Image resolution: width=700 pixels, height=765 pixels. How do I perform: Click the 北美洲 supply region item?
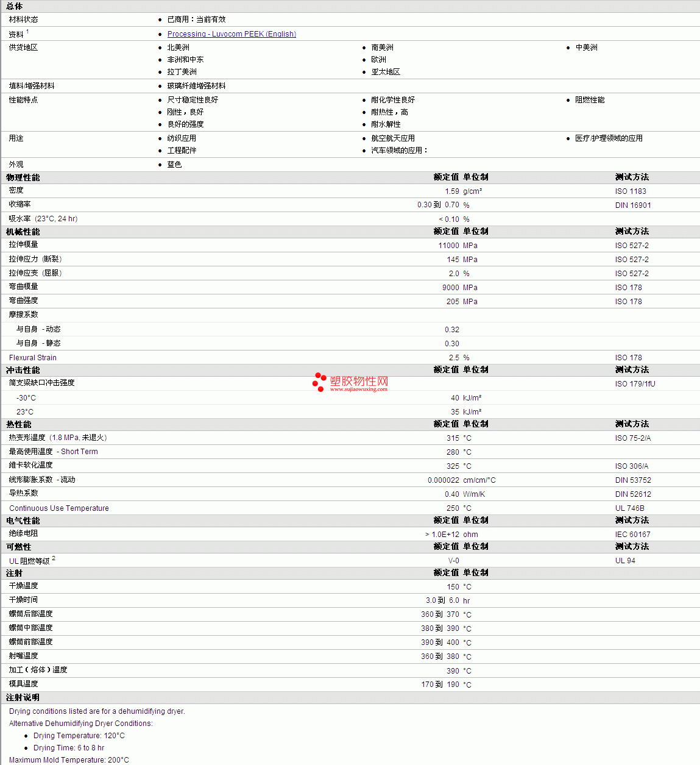(179, 48)
